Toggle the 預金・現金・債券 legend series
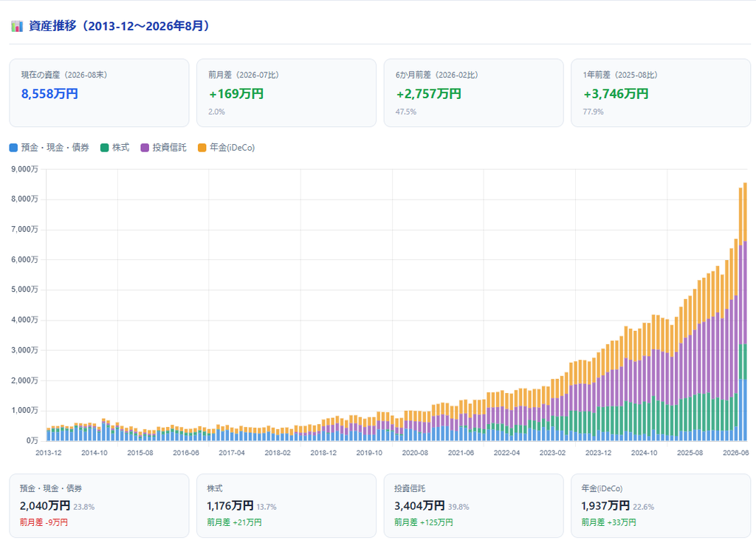756x540 pixels. click(49, 148)
